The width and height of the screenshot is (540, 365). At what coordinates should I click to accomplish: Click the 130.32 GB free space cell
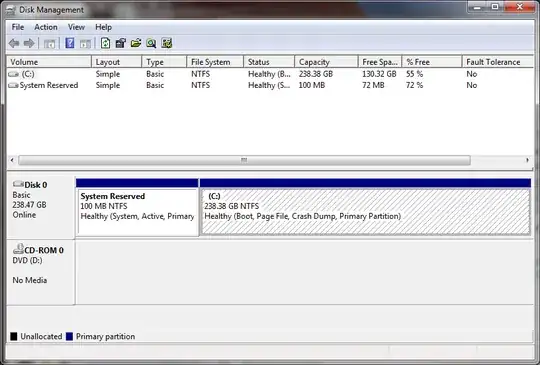[x=379, y=74]
